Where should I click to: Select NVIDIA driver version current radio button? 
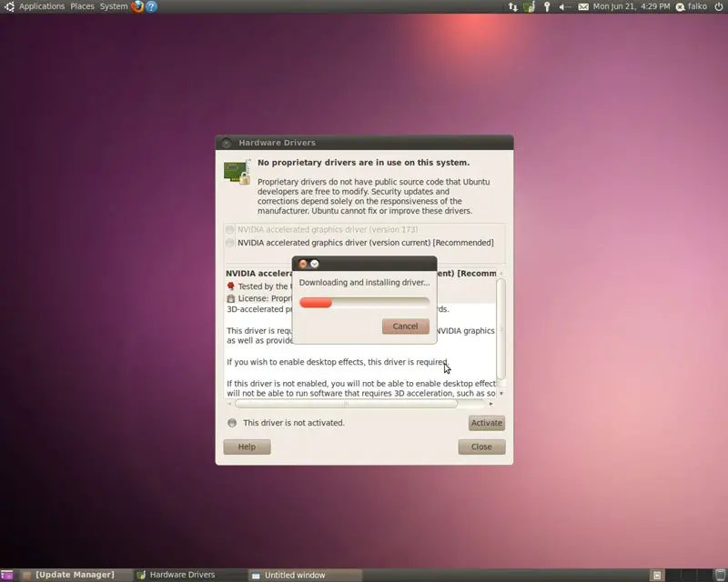(230, 242)
